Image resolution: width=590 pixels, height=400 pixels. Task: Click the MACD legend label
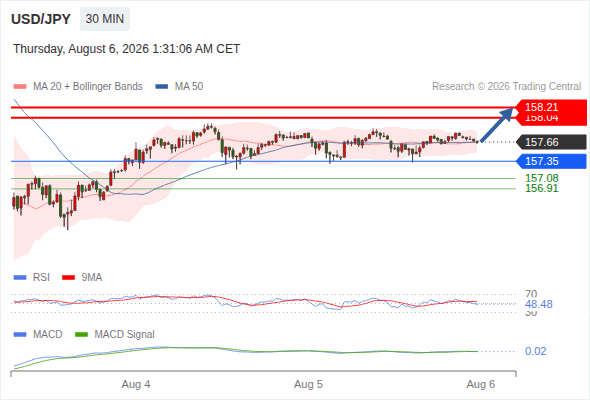[47, 335]
